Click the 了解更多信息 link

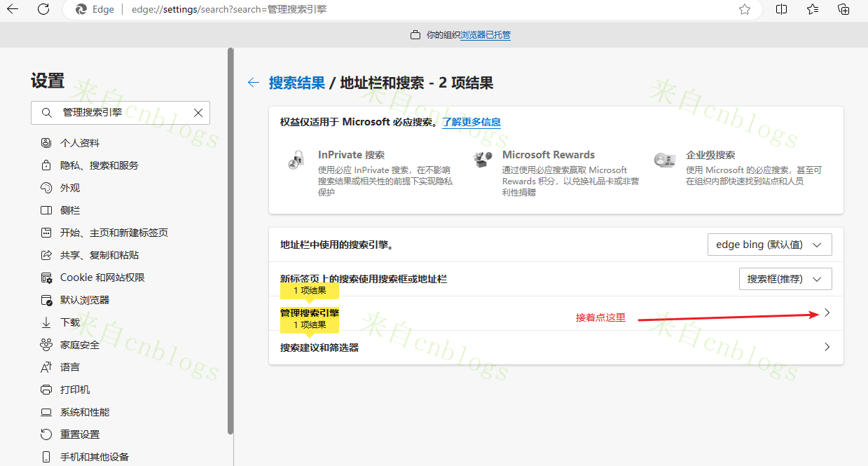pyautogui.click(x=473, y=122)
